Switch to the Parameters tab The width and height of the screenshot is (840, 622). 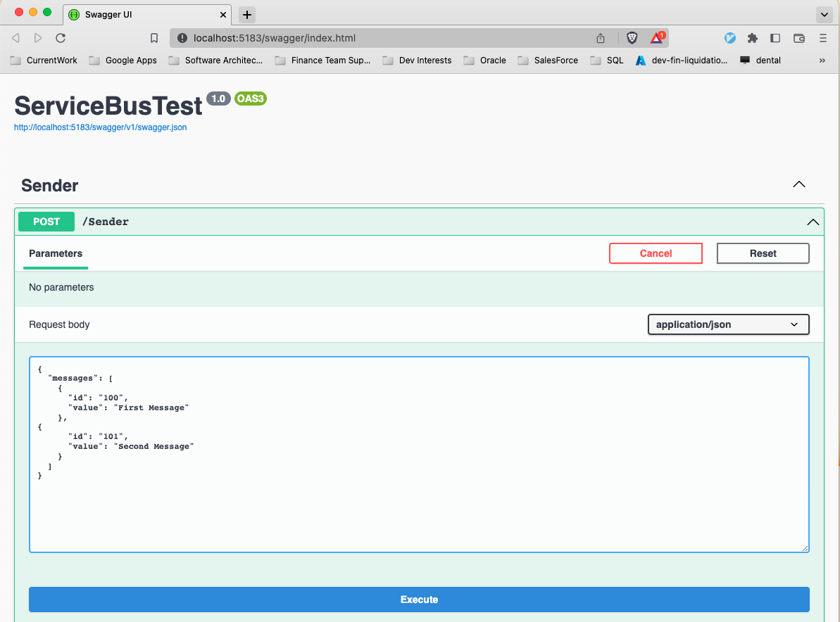click(55, 253)
